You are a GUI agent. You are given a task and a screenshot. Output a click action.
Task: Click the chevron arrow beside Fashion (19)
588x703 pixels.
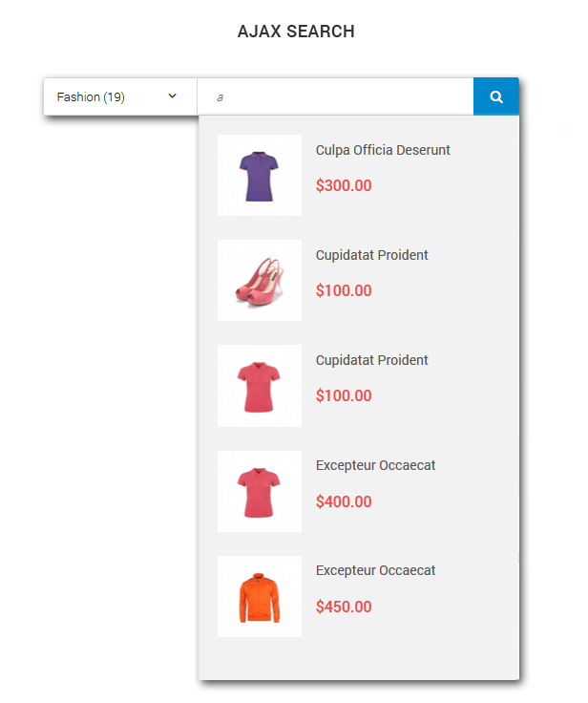[x=172, y=96]
